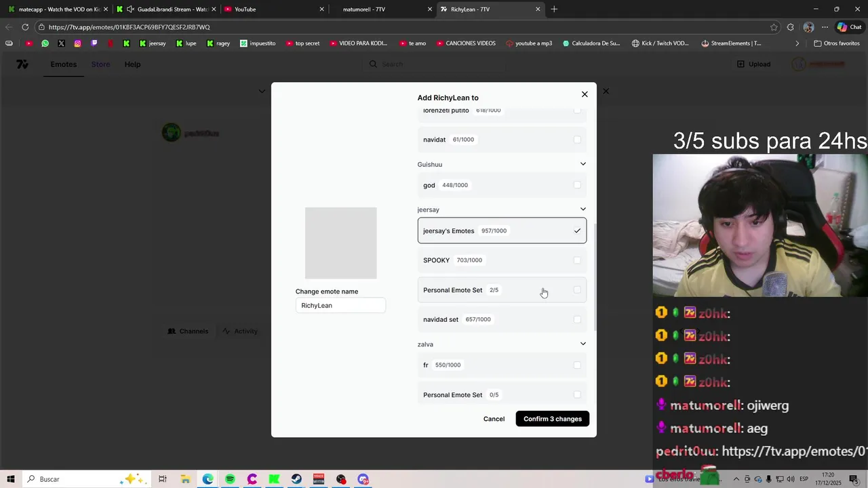868x488 pixels.
Task: Close the YouTube browser tab
Action: 321,9
